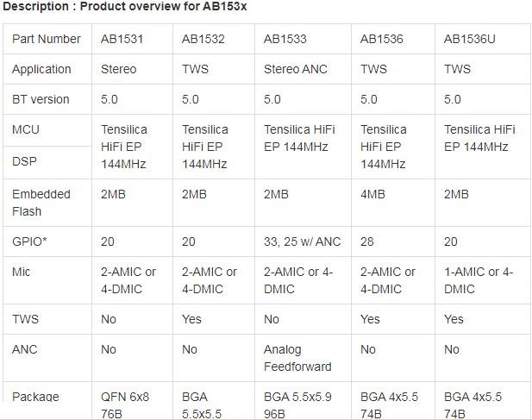The image size is (532, 420).
Task: Click the AB1533 part number cell
Action: (285, 39)
